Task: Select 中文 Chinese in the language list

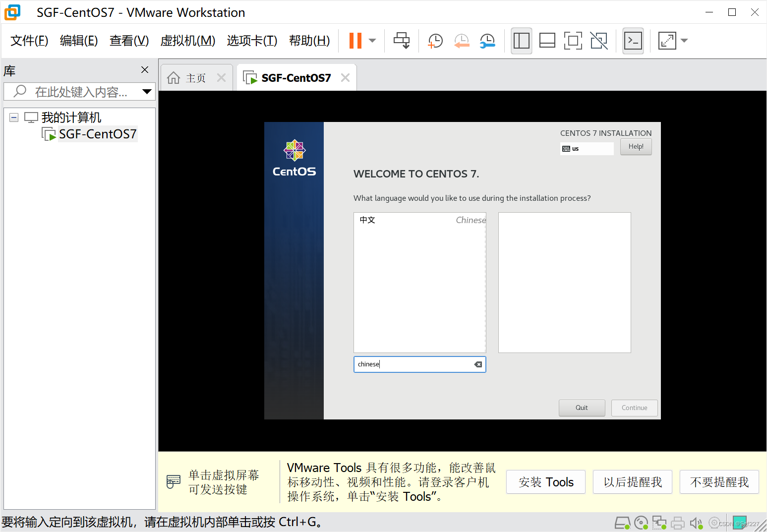Action: [x=420, y=220]
